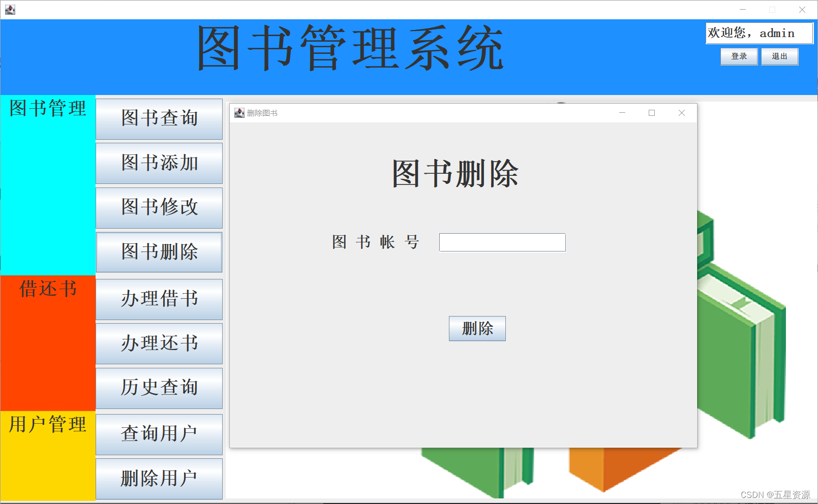Click the 图书管理 section header

(x=47, y=108)
